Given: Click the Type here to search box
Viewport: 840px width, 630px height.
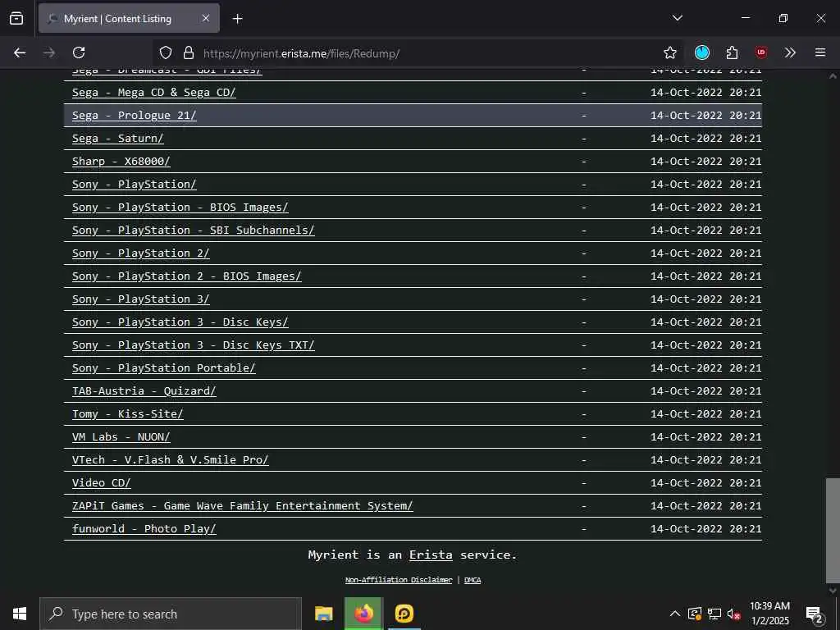Looking at the screenshot, I should [171, 614].
